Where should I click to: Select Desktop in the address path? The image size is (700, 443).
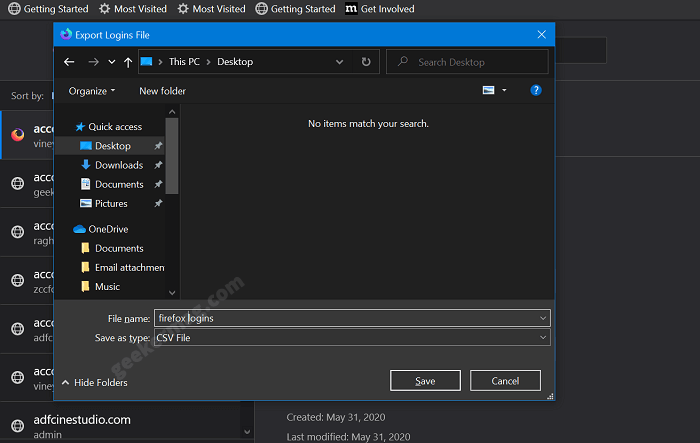pyautogui.click(x=235, y=62)
